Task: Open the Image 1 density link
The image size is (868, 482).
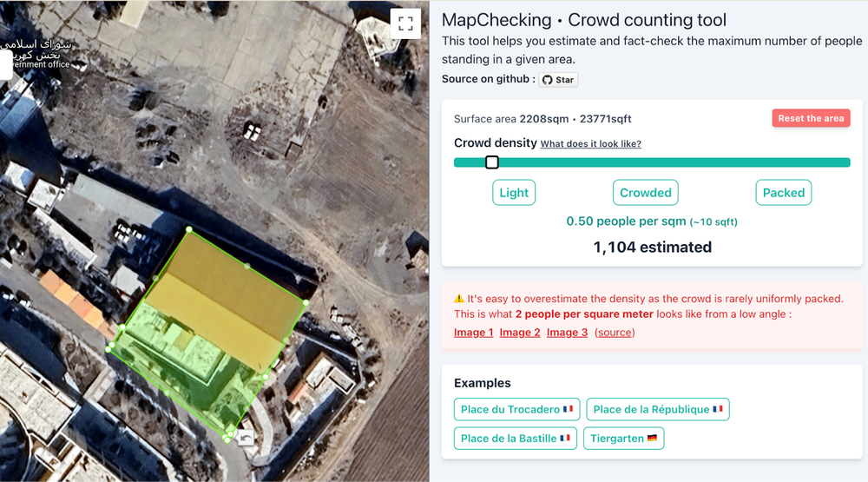Action: click(x=473, y=333)
